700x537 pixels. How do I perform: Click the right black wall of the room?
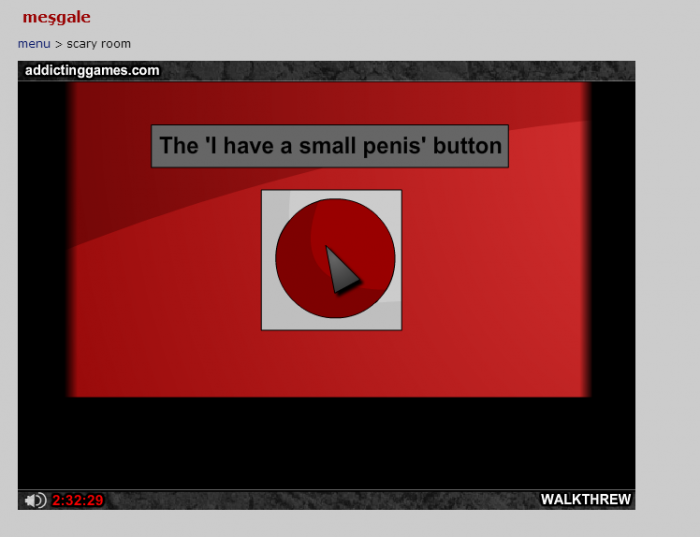[612, 240]
